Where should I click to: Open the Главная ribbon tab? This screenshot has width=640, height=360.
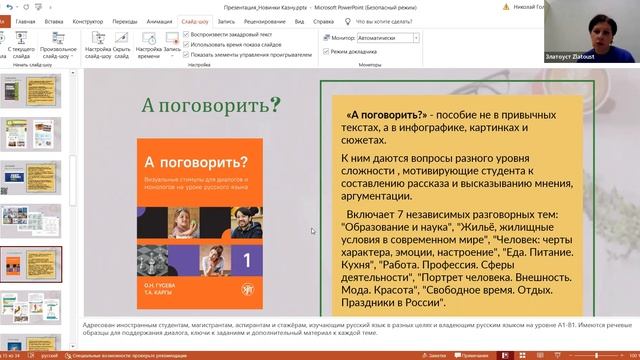pos(25,21)
